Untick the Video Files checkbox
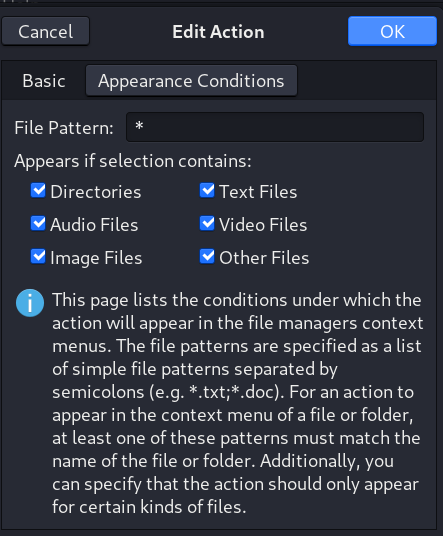Image resolution: width=443 pixels, height=536 pixels. tap(207, 224)
